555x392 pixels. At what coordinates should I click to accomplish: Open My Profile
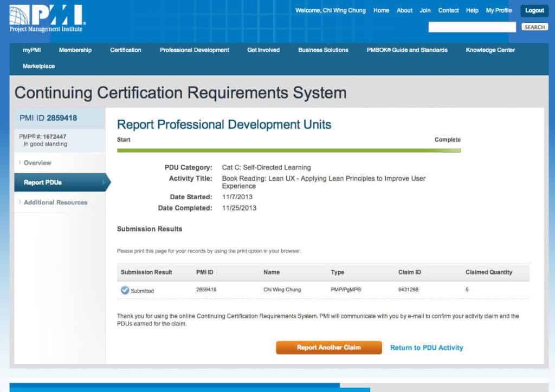click(x=499, y=10)
